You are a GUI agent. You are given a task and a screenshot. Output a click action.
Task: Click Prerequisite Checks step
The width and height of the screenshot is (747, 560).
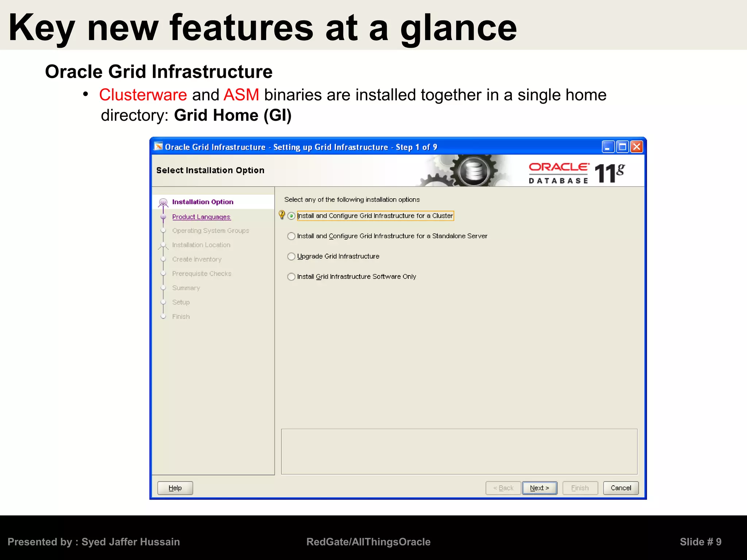tap(202, 273)
